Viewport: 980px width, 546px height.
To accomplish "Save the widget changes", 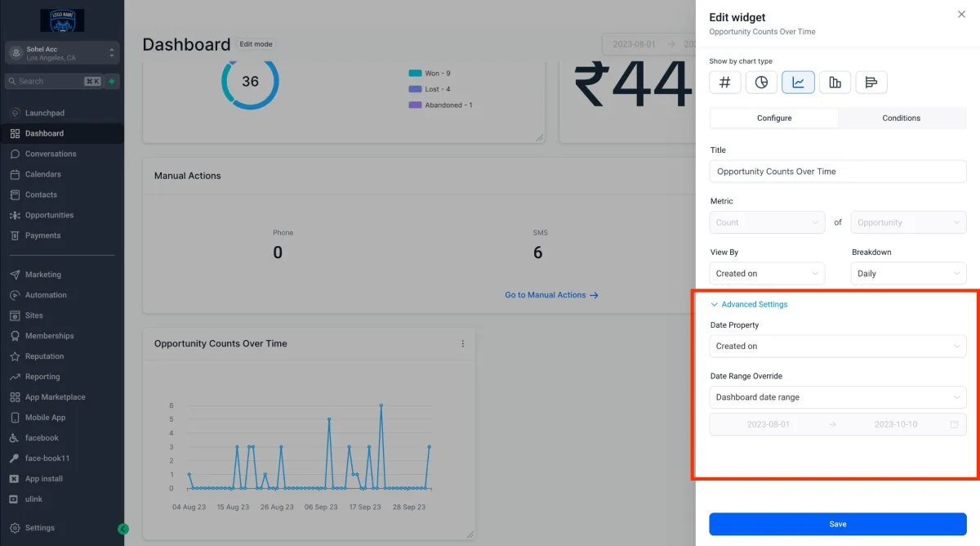I will click(838, 524).
